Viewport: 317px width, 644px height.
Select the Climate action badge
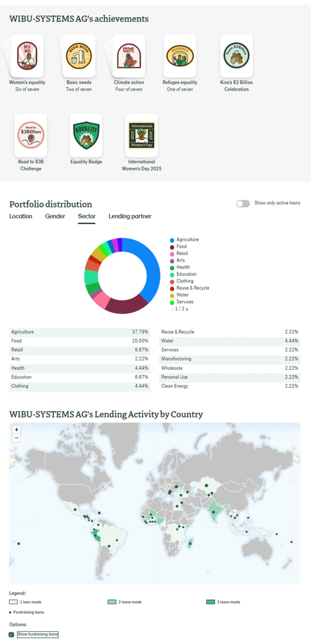pos(129,56)
